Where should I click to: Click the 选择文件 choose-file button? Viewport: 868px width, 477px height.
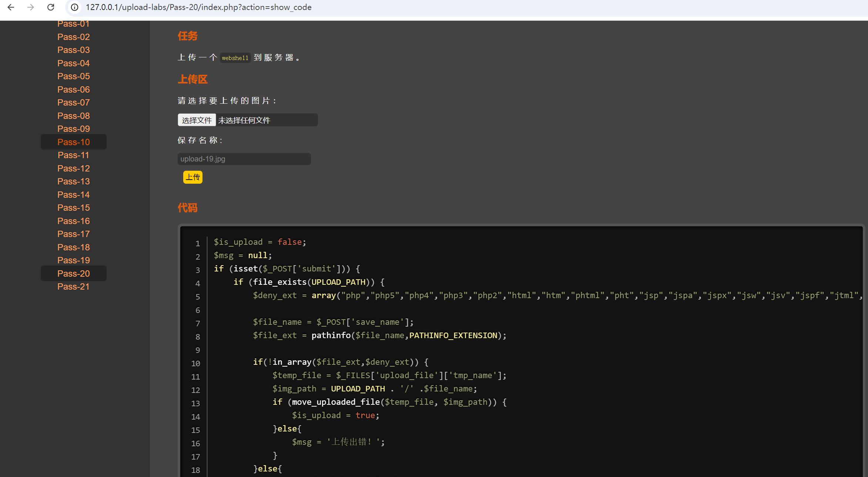pos(197,120)
